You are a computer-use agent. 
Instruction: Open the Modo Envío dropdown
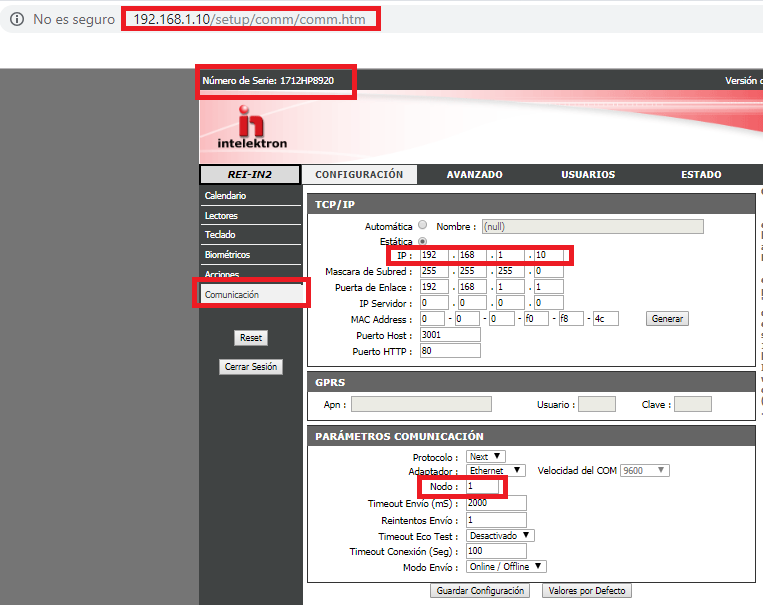tap(506, 566)
